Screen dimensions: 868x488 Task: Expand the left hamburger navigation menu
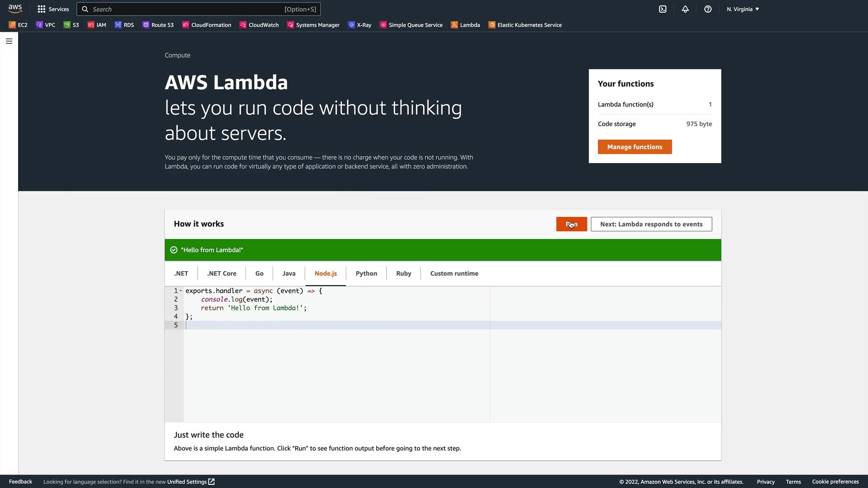pyautogui.click(x=9, y=41)
